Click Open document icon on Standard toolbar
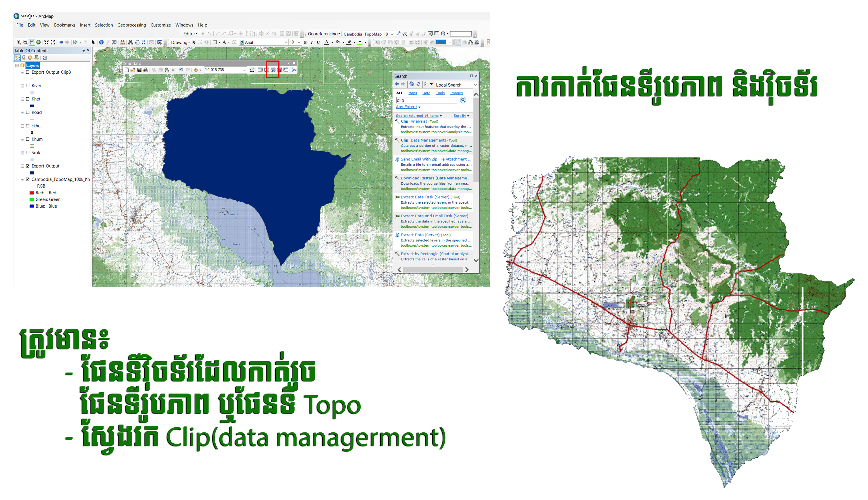 pyautogui.click(x=133, y=70)
